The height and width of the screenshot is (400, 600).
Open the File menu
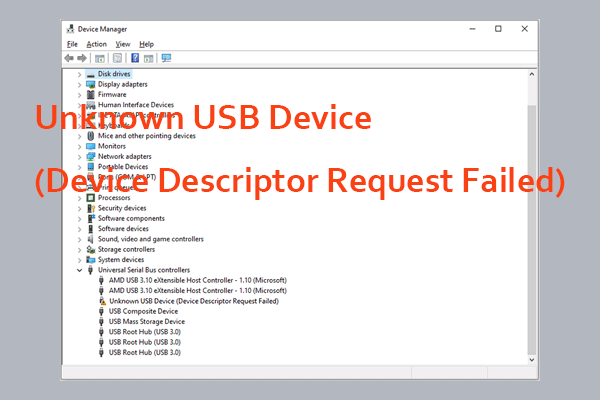(72, 44)
